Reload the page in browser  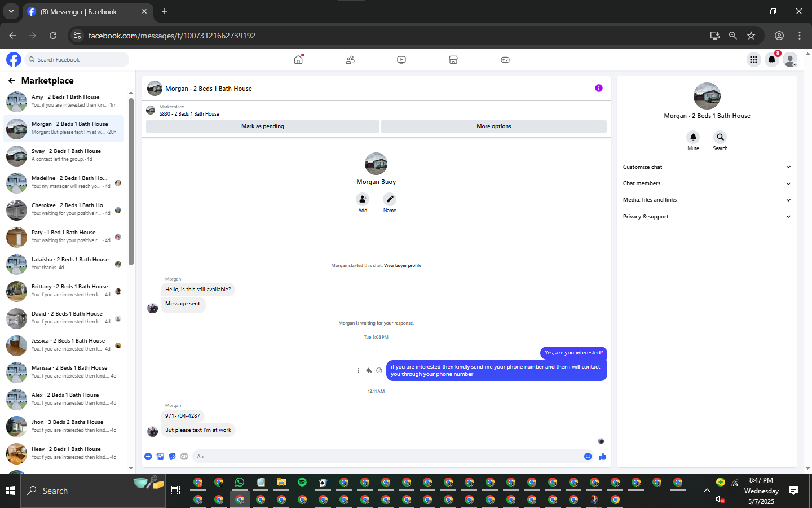[x=53, y=36]
